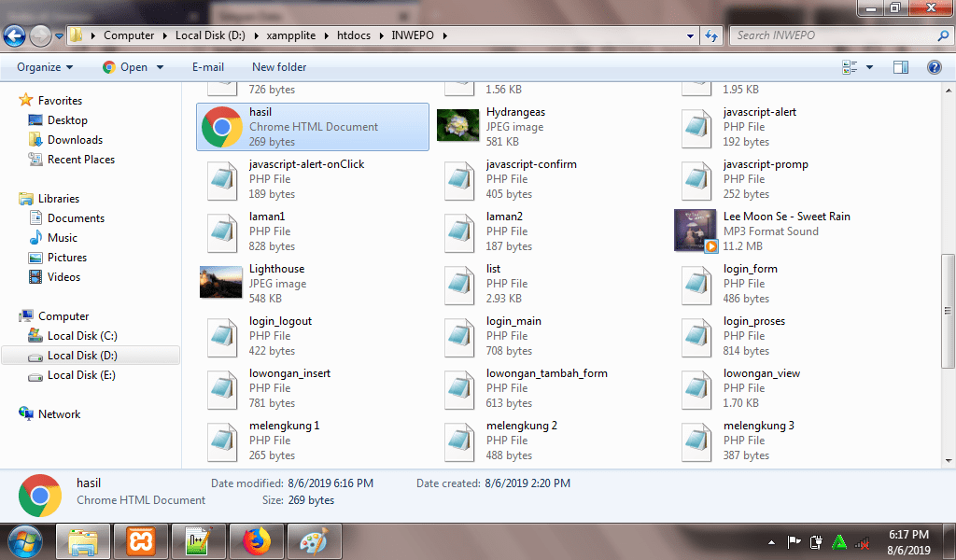
Task: Select Lee Moon Se - Sweet Rain MP3 thumbnail
Action: 696,231
